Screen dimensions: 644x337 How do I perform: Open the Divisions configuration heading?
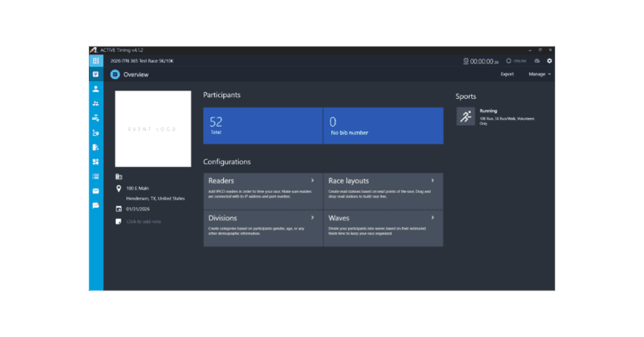(222, 218)
